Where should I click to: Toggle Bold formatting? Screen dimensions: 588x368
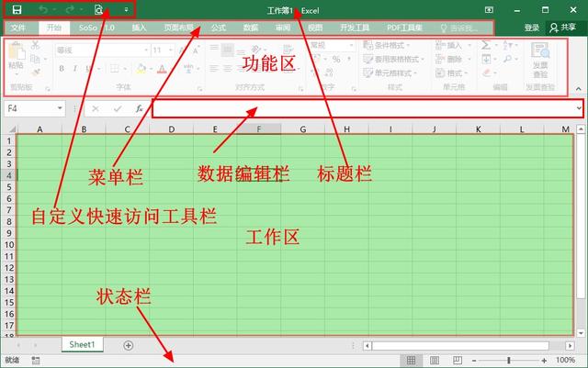pyautogui.click(x=62, y=69)
